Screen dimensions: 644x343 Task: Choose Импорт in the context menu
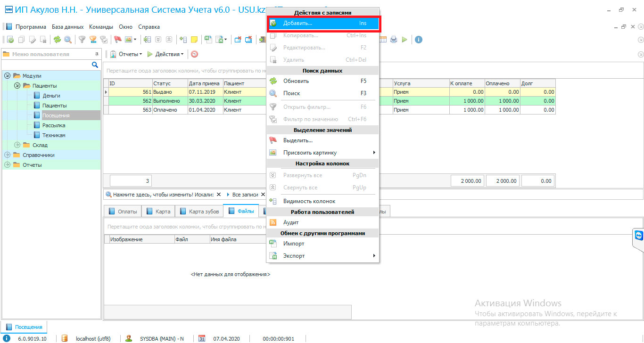coord(323,244)
